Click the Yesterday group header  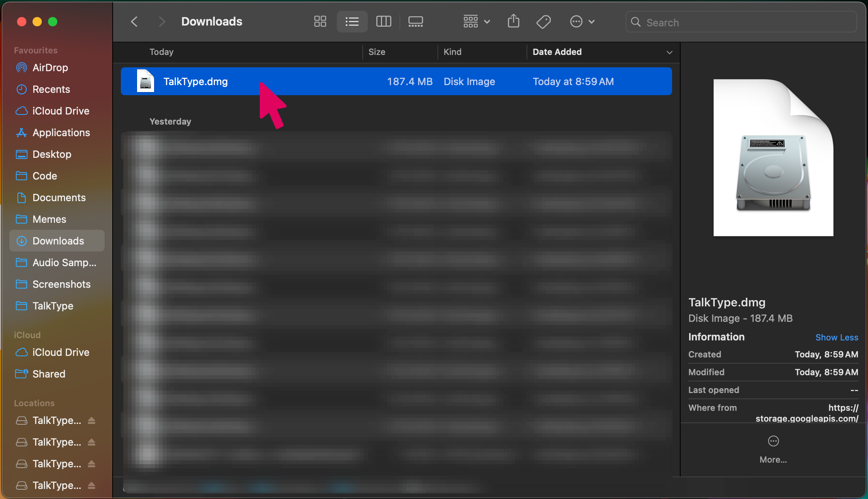coord(170,121)
